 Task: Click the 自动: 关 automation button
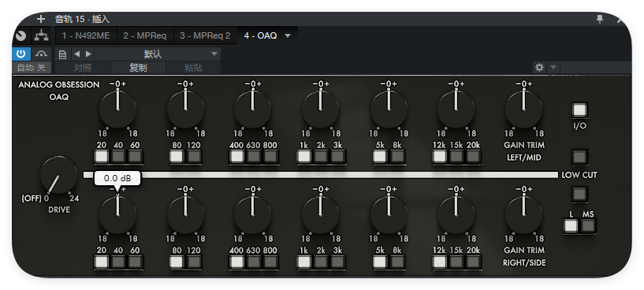[x=32, y=67]
